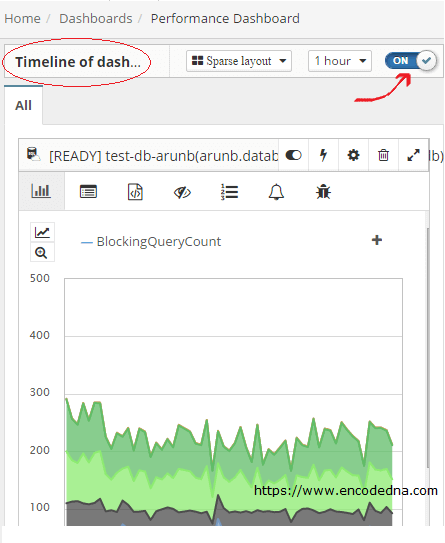Open alerts with the bell icon
445x543 pixels.
[276, 192]
